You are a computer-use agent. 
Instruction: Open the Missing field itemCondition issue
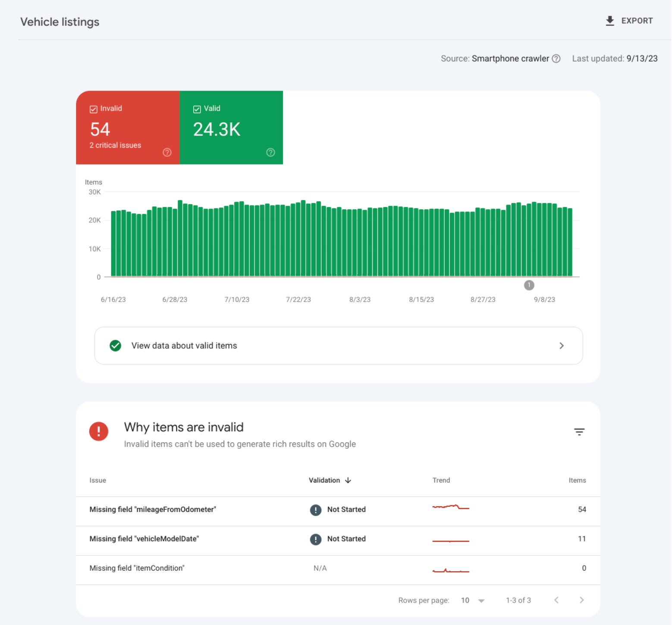click(137, 568)
